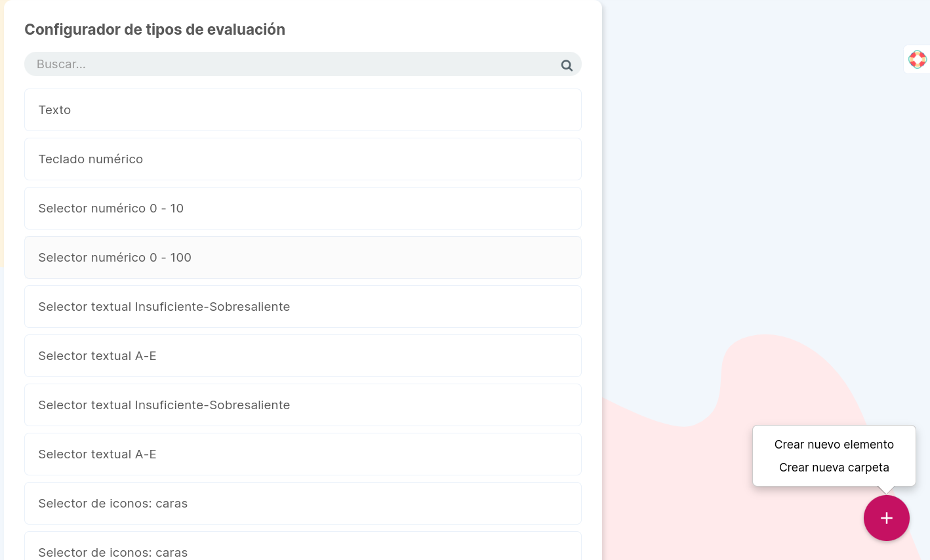Click the search magnifier icon
This screenshot has width=930, height=560.
[567, 65]
